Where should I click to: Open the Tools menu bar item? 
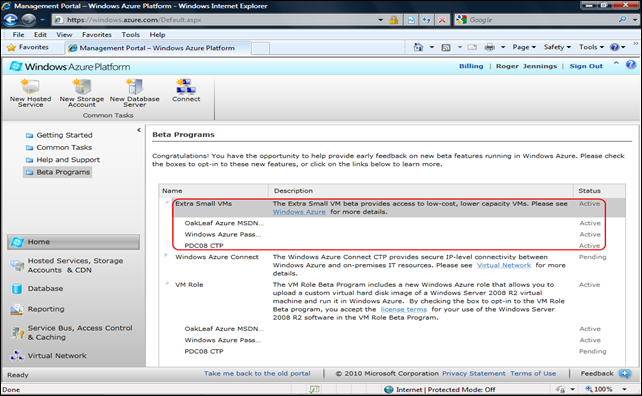(x=130, y=35)
